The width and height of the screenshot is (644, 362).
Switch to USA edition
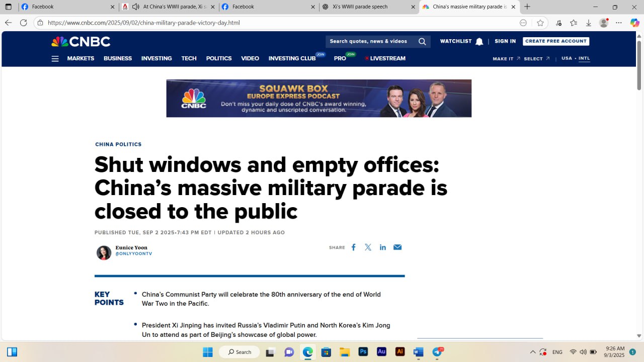pyautogui.click(x=567, y=58)
